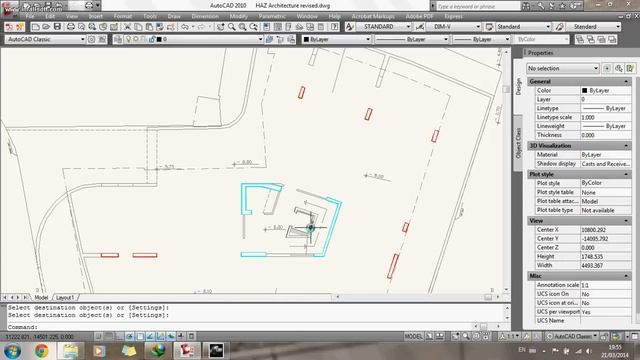The image size is (640, 360).
Task: Open a drawing using the Open folder icon
Action: [x=46, y=27]
